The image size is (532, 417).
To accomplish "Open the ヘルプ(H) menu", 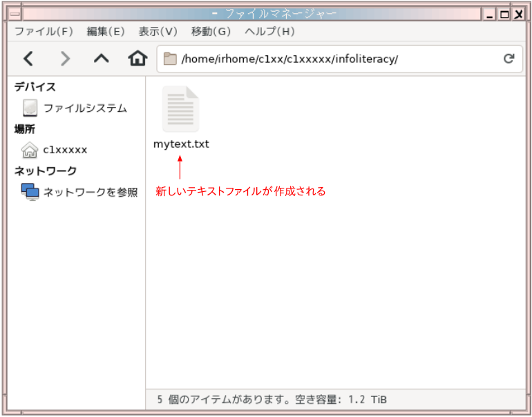I will click(x=269, y=31).
